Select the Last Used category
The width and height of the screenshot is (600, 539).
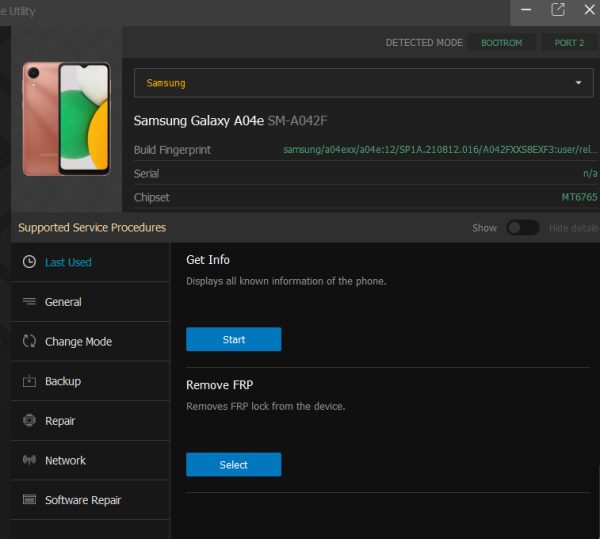click(90, 262)
